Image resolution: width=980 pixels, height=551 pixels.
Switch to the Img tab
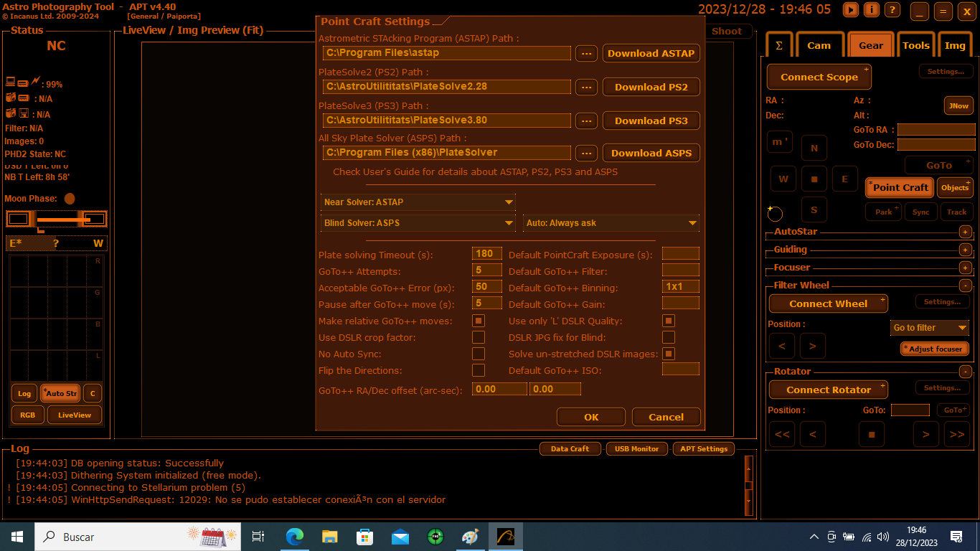(955, 44)
